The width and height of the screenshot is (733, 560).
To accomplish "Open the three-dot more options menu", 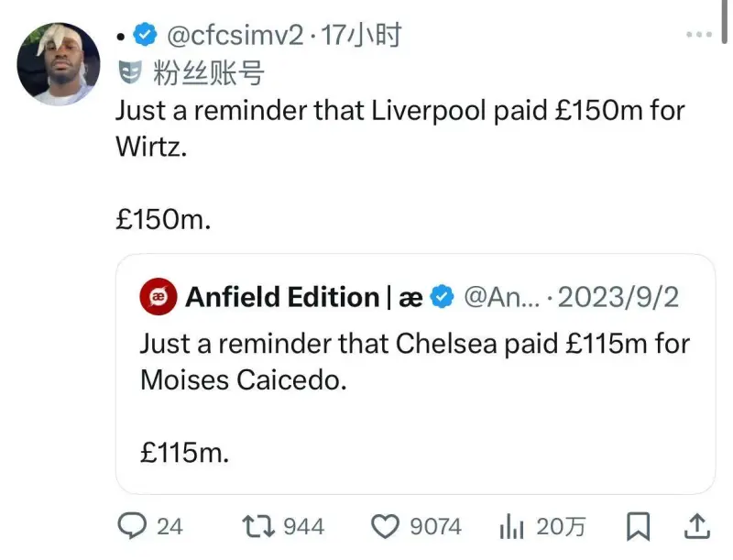I will point(698,35).
